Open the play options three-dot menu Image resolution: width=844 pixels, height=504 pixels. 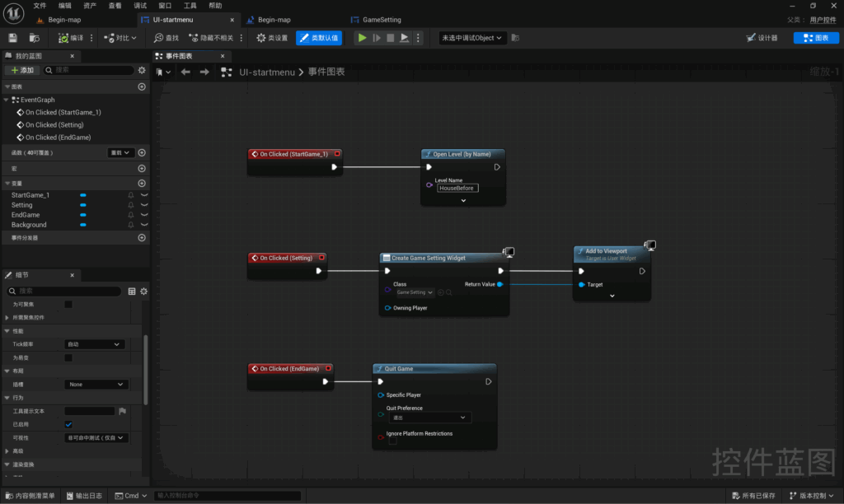pos(418,38)
